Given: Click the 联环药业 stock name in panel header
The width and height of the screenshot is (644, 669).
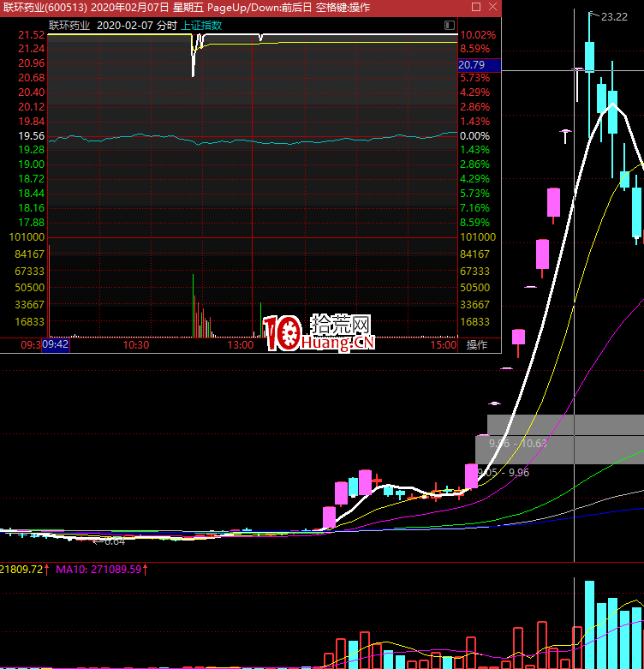Looking at the screenshot, I should click(x=69, y=26).
